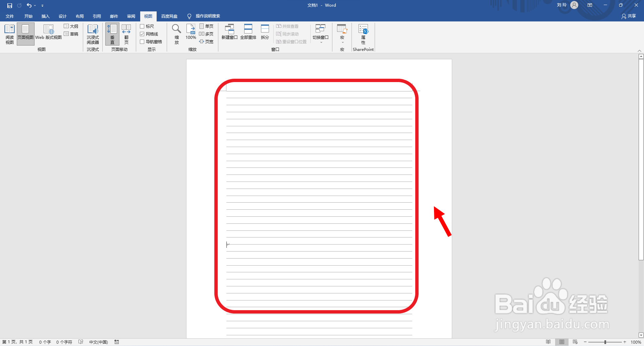
Task: Open ribbon display options icon
Action: [590, 5]
